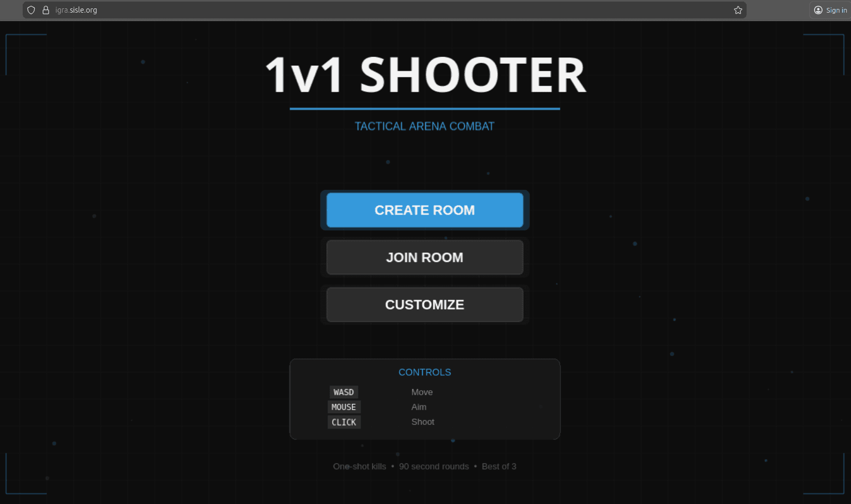Click the WASD key indicator
Screen dimensions: 851x504
344,392
